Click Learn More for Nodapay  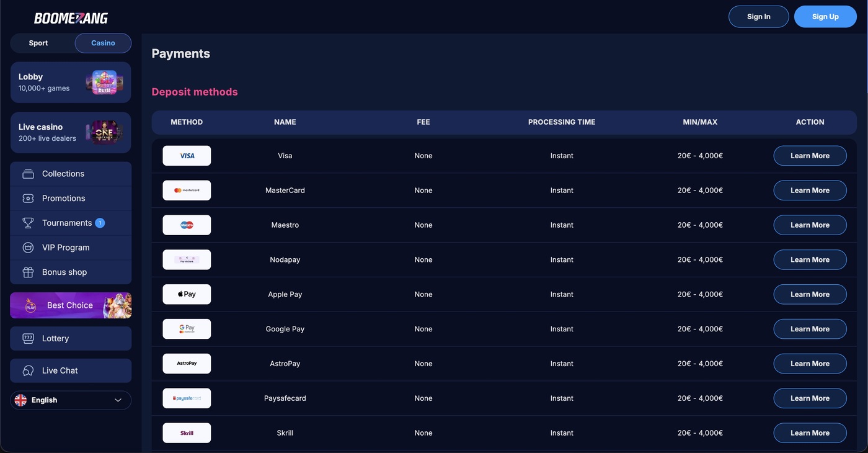(x=810, y=260)
